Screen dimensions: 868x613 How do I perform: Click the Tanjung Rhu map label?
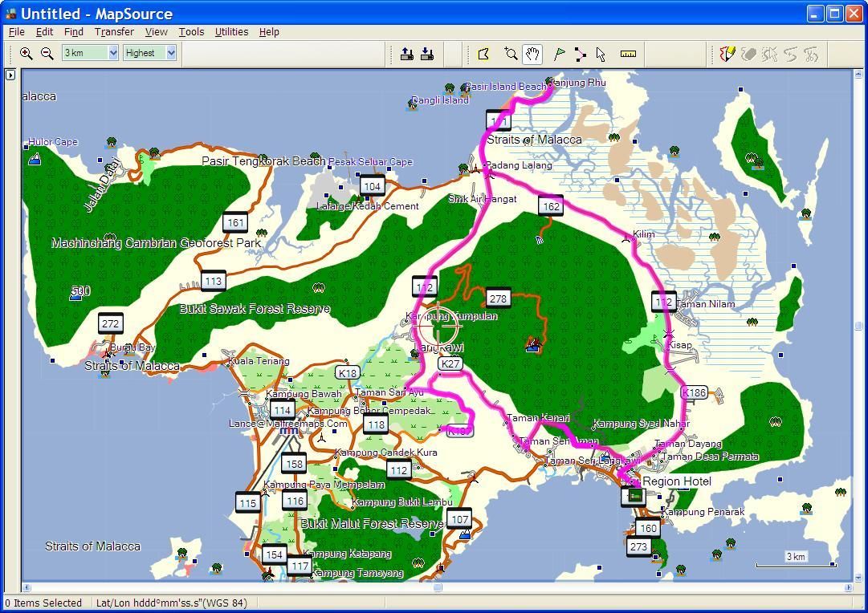click(x=579, y=83)
